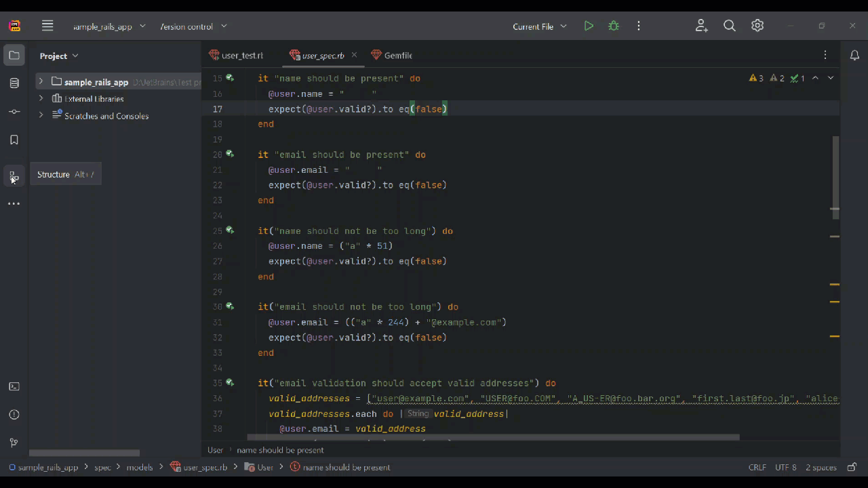Run test gutter icon on line 20
868x488 pixels.
230,155
